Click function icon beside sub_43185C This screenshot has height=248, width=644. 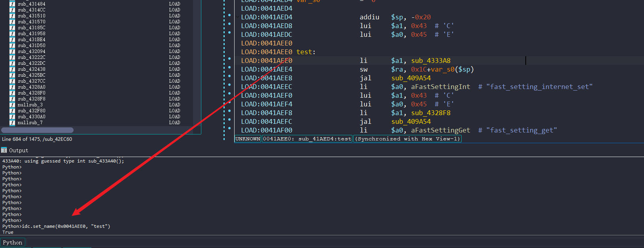coord(12,28)
